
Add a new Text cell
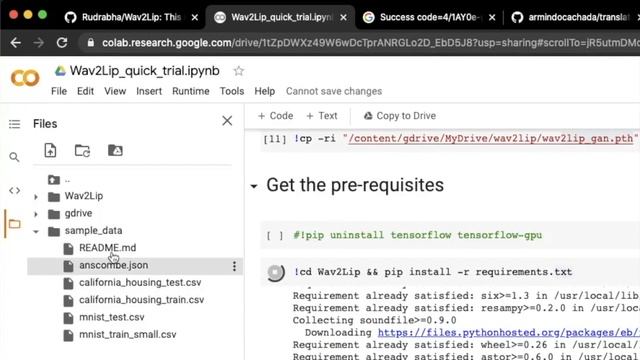click(x=322, y=116)
